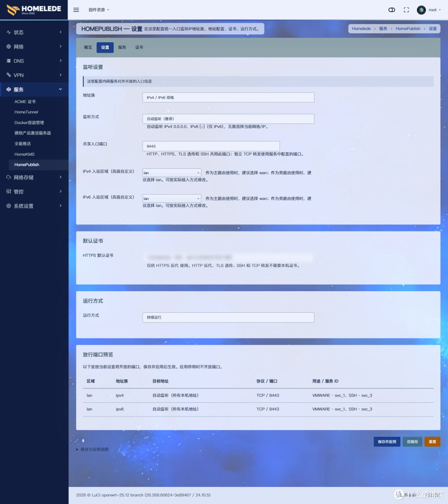This screenshot has height=504, width=448.
Task: Open the HTTPS 默认证书 selector
Action: (228, 257)
